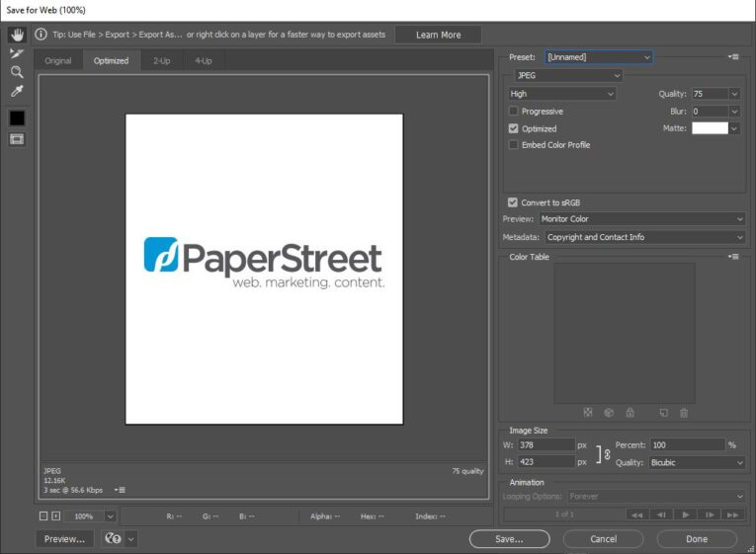
Task: Click the zoom level 100% field
Action: 84,515
